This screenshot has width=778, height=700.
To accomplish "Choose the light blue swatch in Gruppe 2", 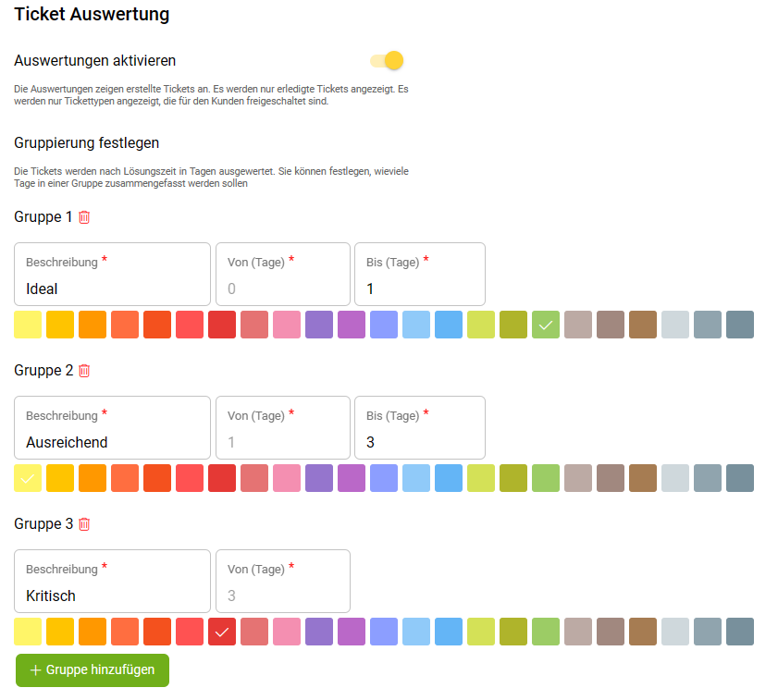I will tap(416, 478).
